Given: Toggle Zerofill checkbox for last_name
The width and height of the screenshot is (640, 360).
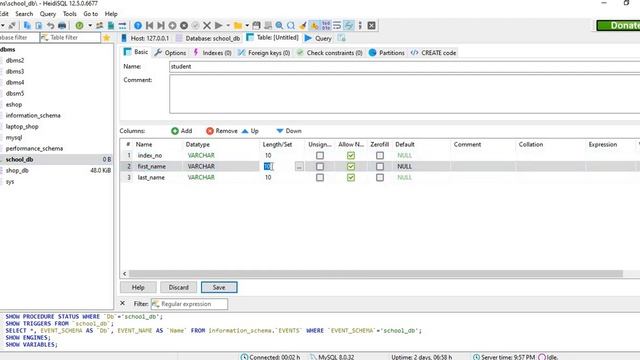Looking at the screenshot, I should click(x=380, y=178).
